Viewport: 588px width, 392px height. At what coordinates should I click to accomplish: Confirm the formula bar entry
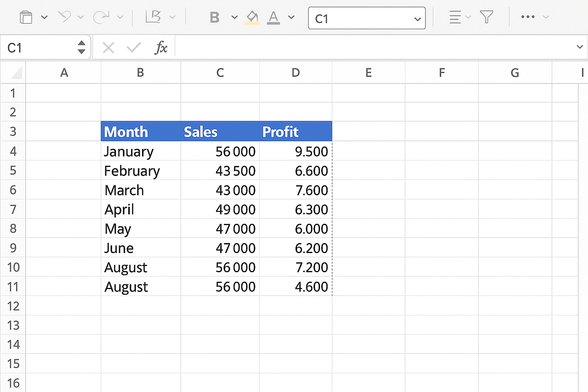(134, 48)
